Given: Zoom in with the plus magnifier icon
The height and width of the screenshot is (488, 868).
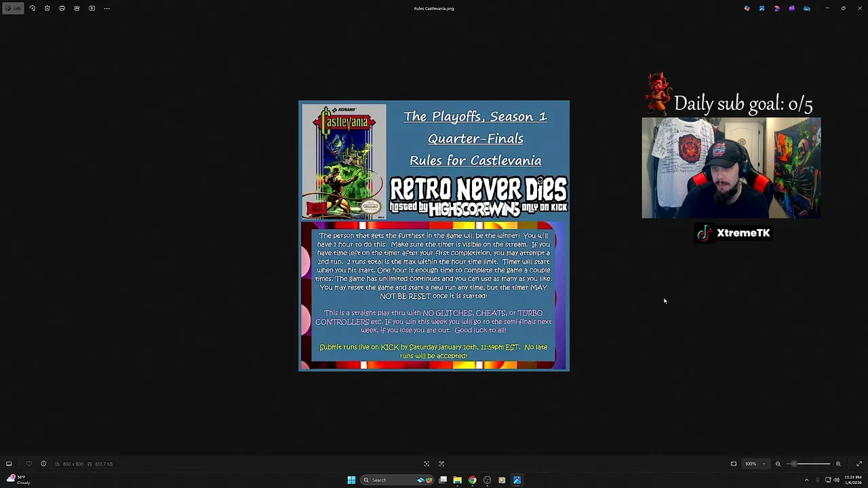Looking at the screenshot, I should [838, 464].
